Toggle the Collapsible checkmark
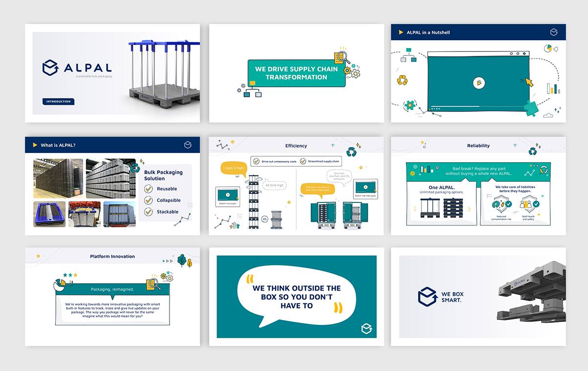 [x=148, y=200]
